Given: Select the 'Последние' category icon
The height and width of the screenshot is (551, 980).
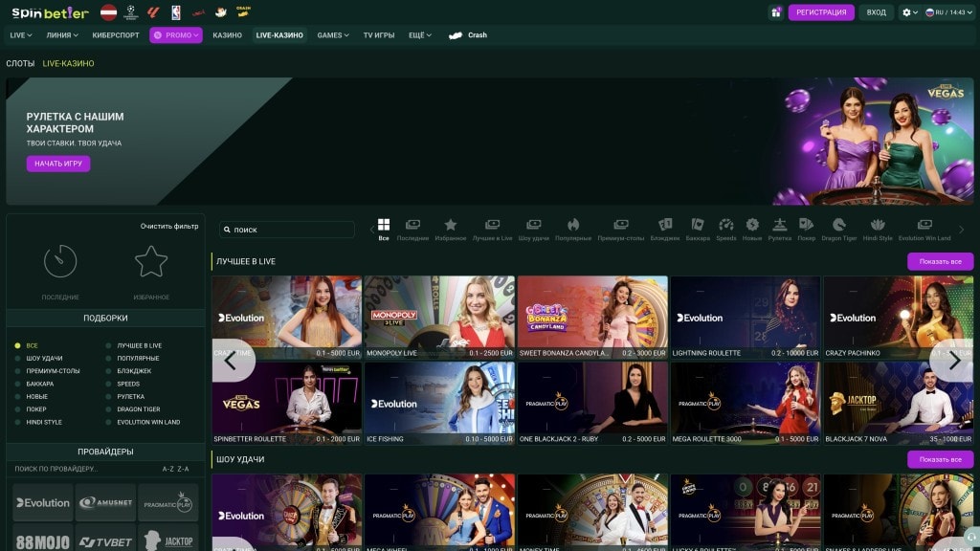Looking at the screenshot, I should pyautogui.click(x=412, y=230).
